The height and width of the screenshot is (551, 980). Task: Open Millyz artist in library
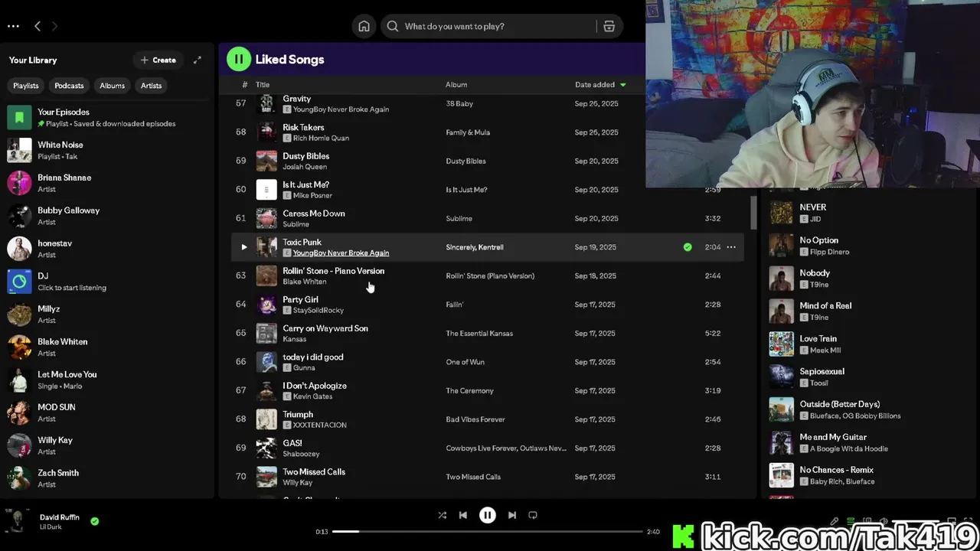107,315
